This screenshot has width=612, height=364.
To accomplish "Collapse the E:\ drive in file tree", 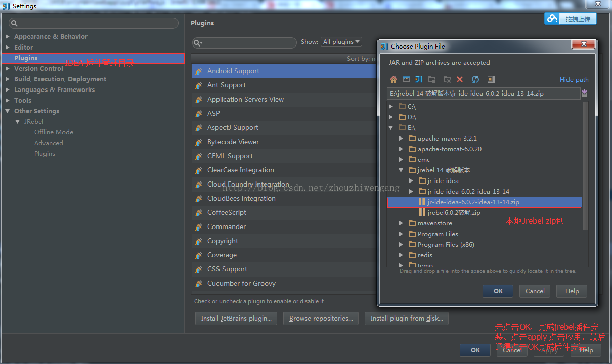I will coord(390,127).
